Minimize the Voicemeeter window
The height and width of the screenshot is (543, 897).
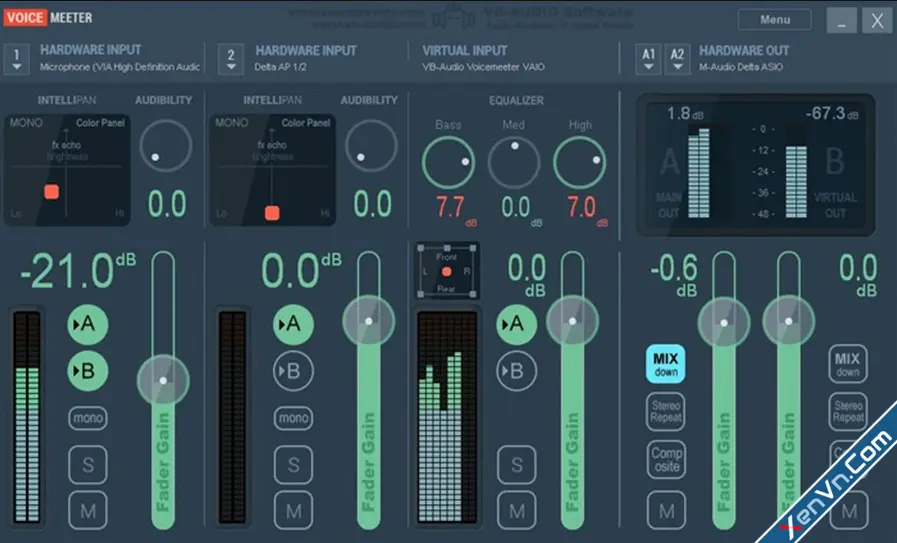pos(842,21)
